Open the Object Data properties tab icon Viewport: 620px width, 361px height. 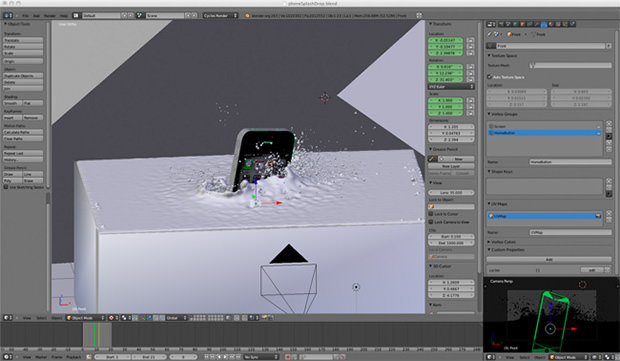(x=544, y=25)
